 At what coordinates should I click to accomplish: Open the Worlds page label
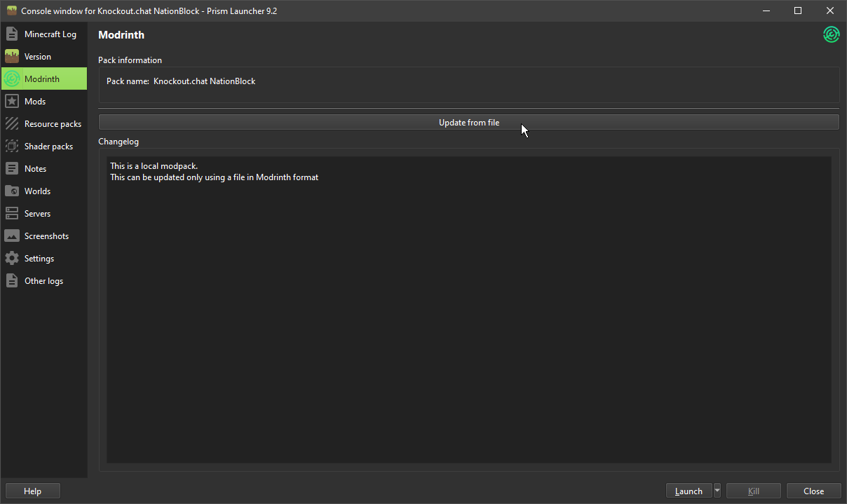pos(37,191)
